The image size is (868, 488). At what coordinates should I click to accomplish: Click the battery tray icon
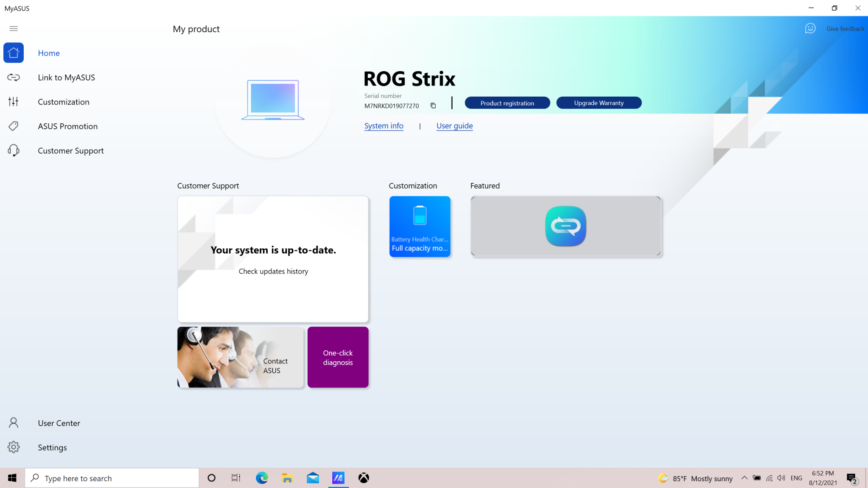757,478
